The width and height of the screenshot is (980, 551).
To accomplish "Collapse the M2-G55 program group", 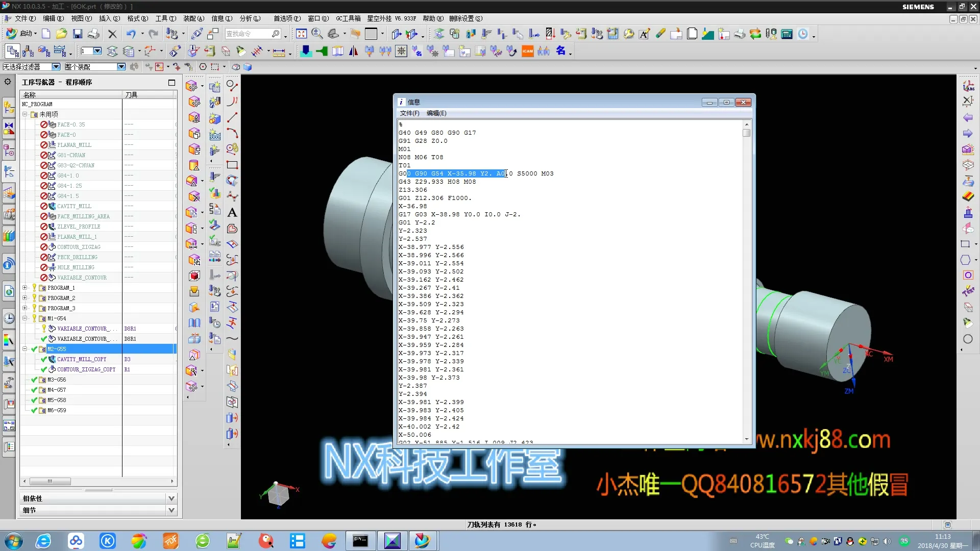I will coord(24,349).
